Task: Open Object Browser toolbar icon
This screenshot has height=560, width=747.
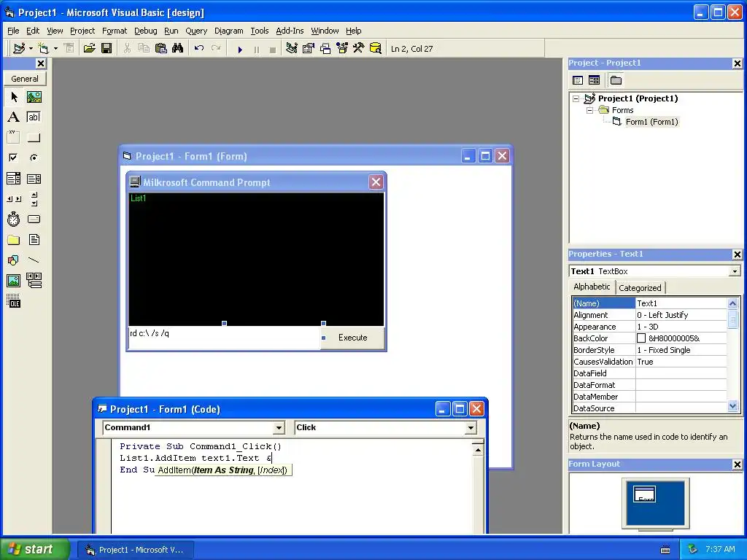Action: [342, 49]
